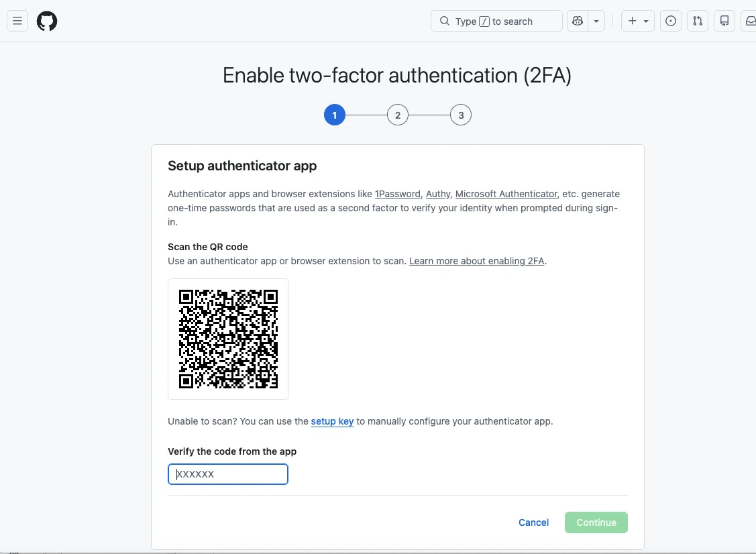Focus the 'Type / to search' box
Image resolution: width=756 pixels, height=554 pixels.
496,21
